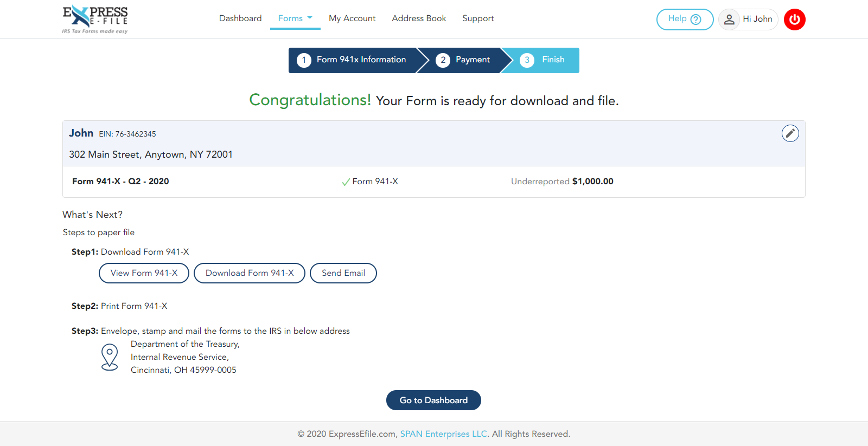
Task: Click the 'Internal Revenue Service,' line
Action: 180,357
